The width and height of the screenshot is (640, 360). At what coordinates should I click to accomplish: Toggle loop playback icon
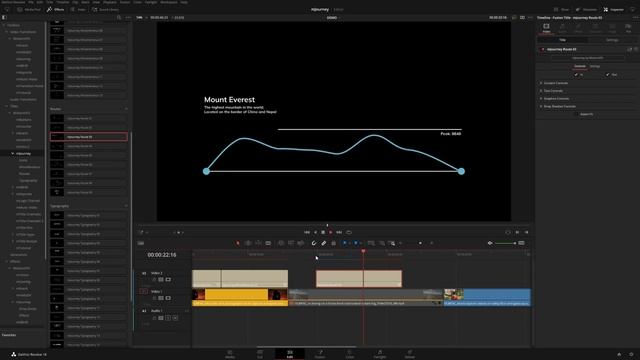[349, 232]
